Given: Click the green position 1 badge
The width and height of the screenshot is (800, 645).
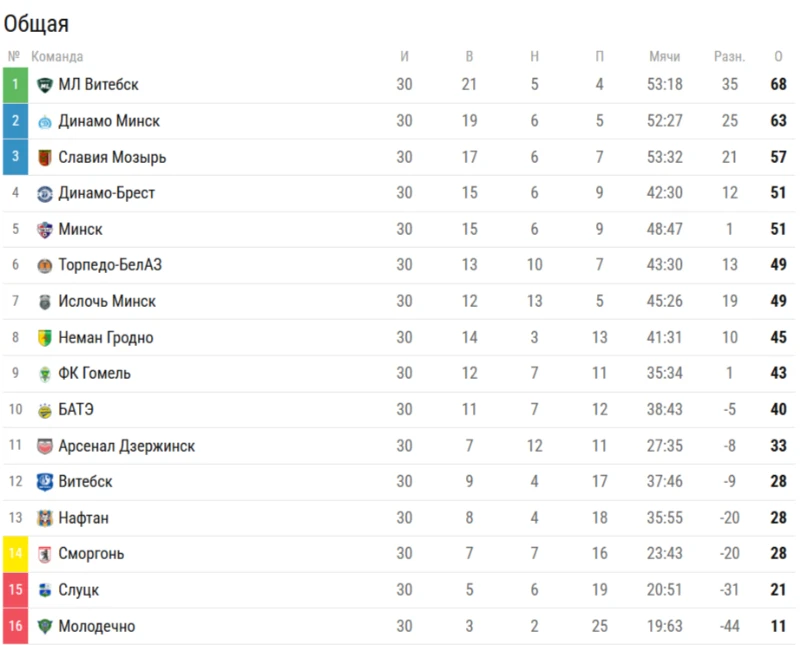Looking at the screenshot, I should (15, 85).
